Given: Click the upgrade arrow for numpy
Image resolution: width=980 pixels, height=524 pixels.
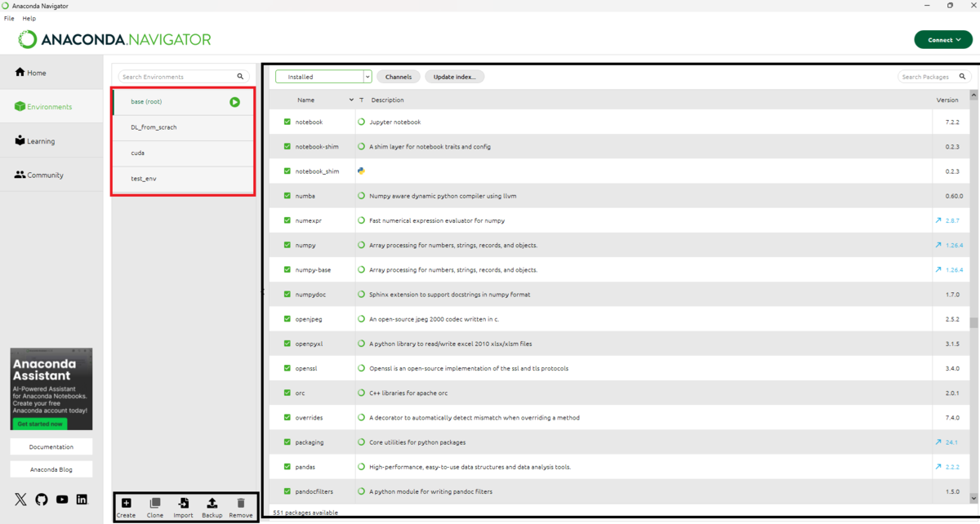Looking at the screenshot, I should coord(938,245).
